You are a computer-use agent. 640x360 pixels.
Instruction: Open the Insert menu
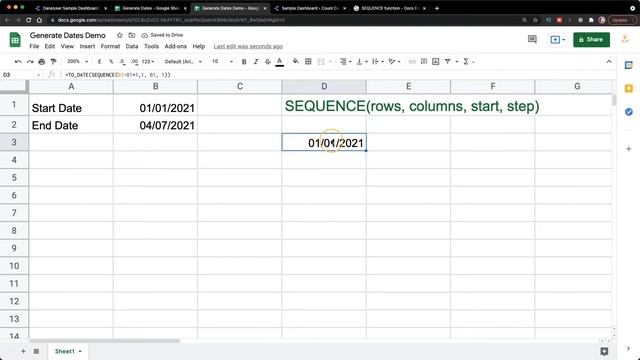click(x=87, y=47)
